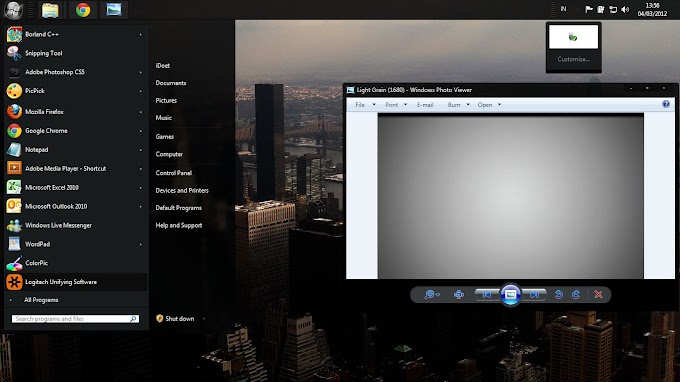Open File Explorer from the taskbar
This screenshot has width=680, height=382.
click(x=50, y=10)
